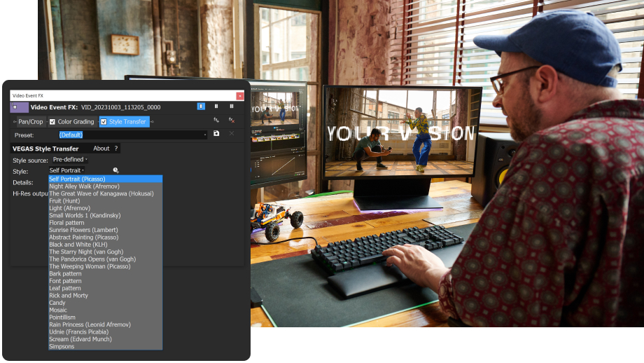Choose Udnie (Francis Picabia)

point(106,331)
